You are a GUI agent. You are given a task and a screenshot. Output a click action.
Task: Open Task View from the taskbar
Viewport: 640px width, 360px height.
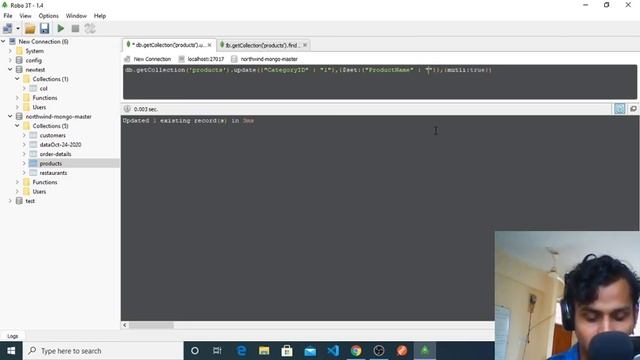(217, 351)
